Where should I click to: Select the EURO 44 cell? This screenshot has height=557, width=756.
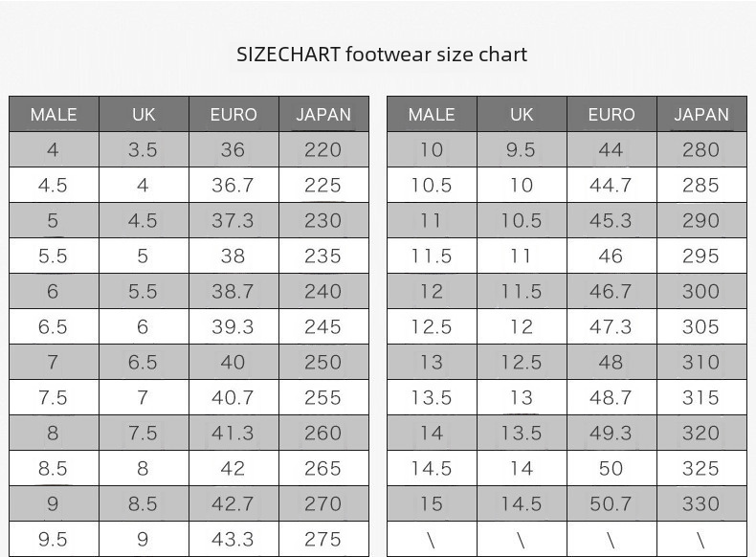coord(611,150)
